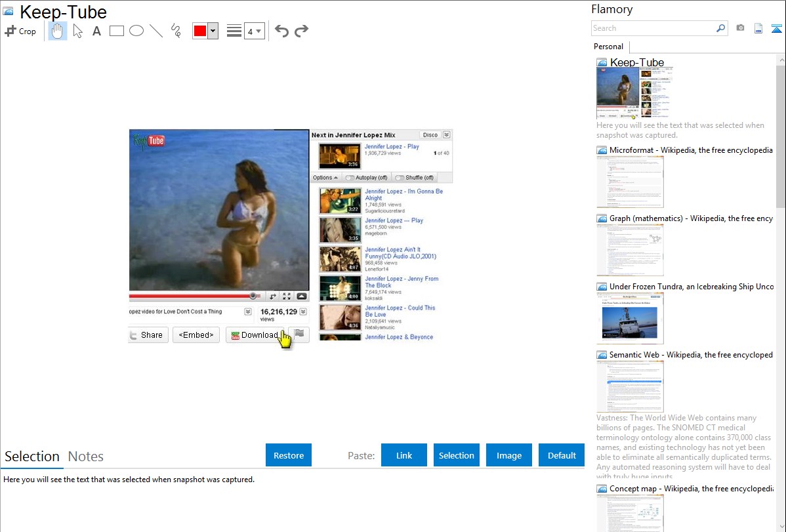Select the straight line tool
The image size is (786, 532).
[155, 31]
